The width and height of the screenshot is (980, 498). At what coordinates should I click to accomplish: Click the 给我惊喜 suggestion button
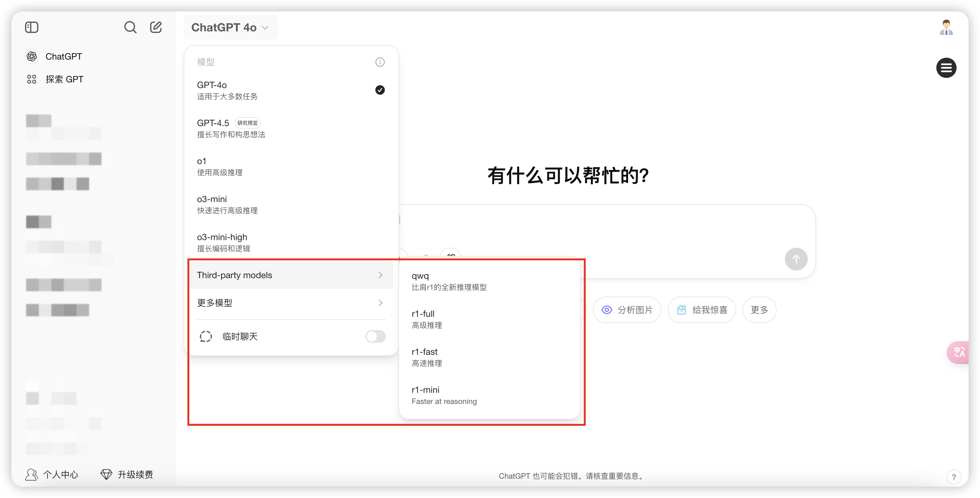(x=702, y=310)
